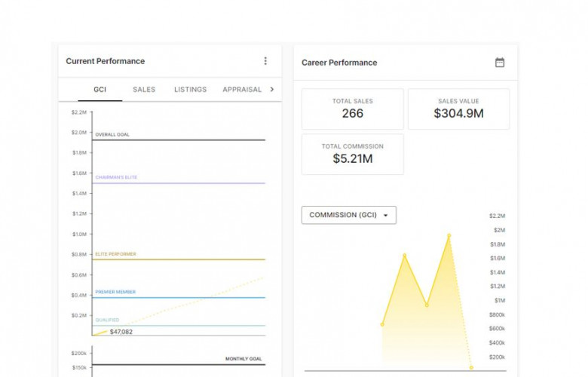Click the $150k label on monthly chart axis
This screenshot has width=588, height=377.
pos(79,368)
